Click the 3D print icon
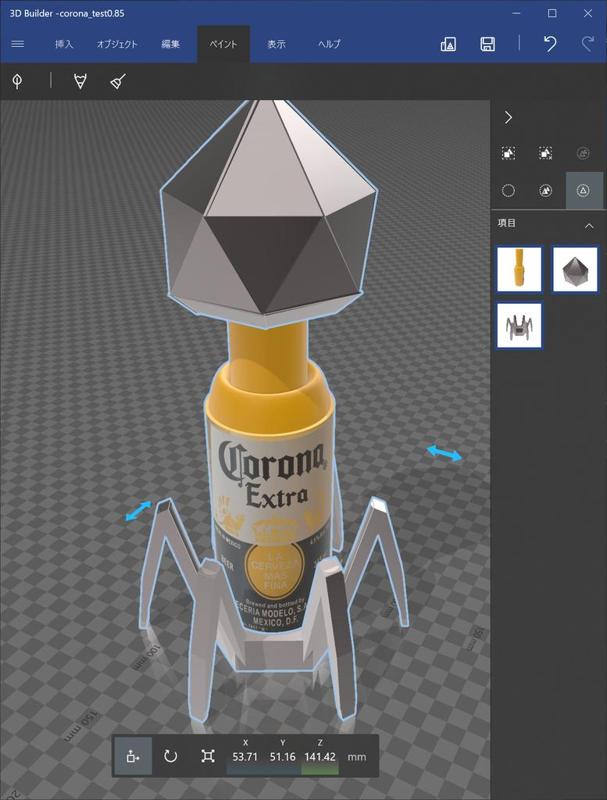This screenshot has width=607, height=800. [448, 44]
